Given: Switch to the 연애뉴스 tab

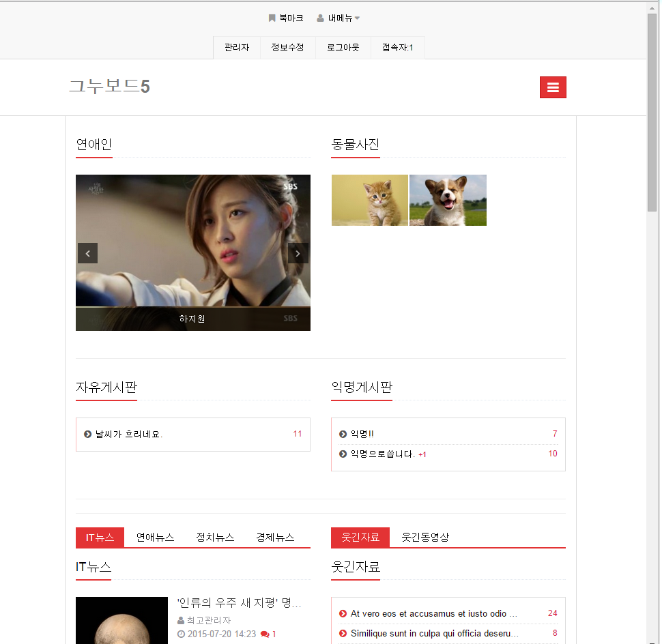Looking at the screenshot, I should pyautogui.click(x=155, y=538).
